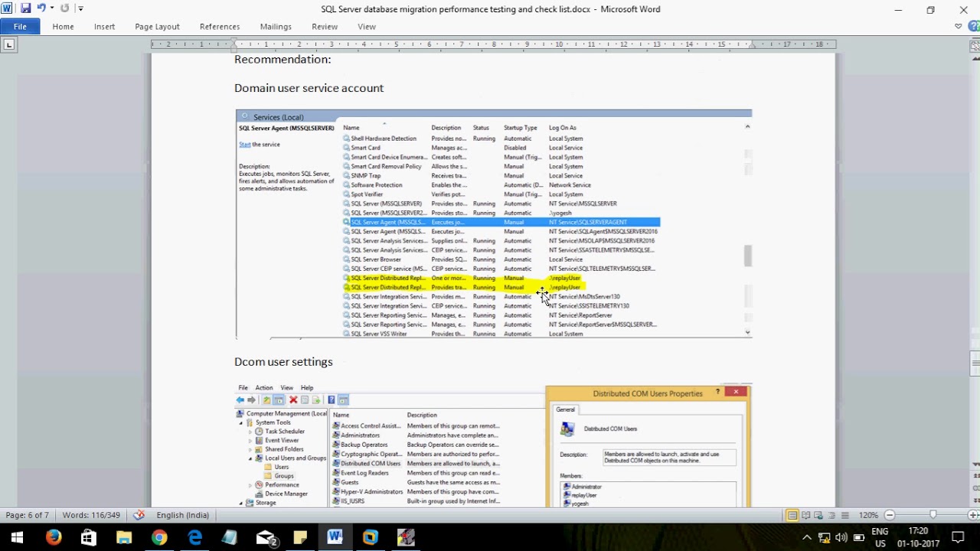Open the Mailings tab
Viewport: 980px width, 551px height.
[x=276, y=26]
